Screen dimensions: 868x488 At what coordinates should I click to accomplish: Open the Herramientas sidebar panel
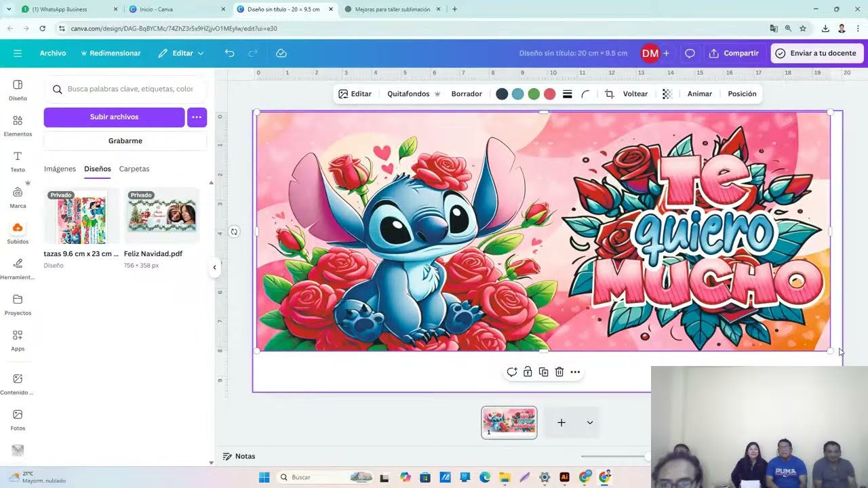18,268
